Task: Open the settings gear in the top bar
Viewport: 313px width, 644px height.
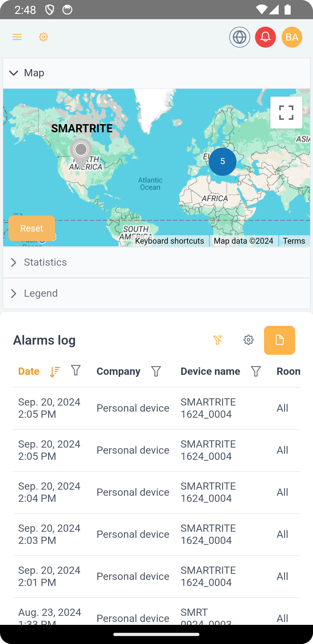Action: click(43, 37)
